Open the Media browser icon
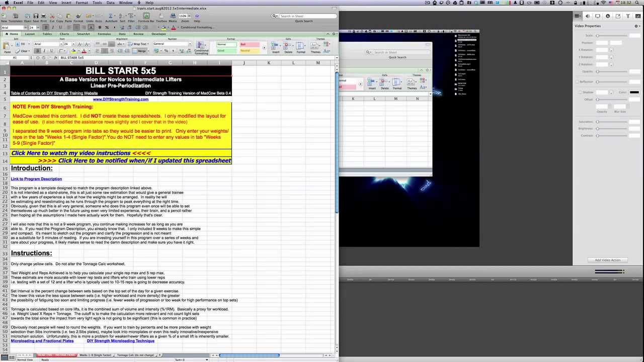Viewport: 644px width, 362px height. 173,16
